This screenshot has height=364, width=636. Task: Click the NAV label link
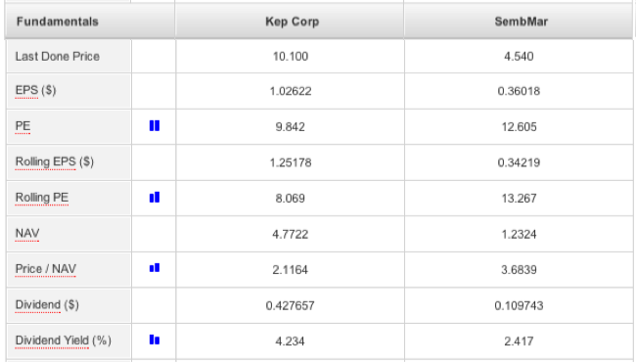[27, 233]
